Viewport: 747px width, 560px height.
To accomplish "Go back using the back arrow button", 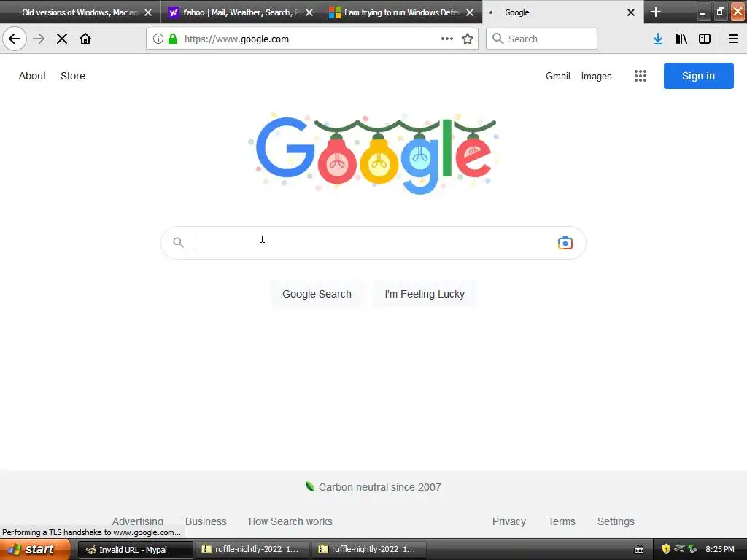I will (x=15, y=39).
